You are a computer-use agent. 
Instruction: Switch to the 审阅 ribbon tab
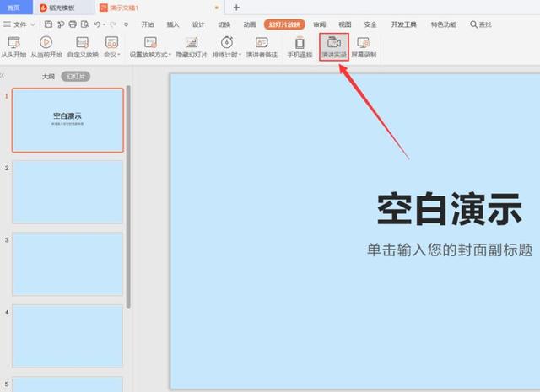(319, 24)
